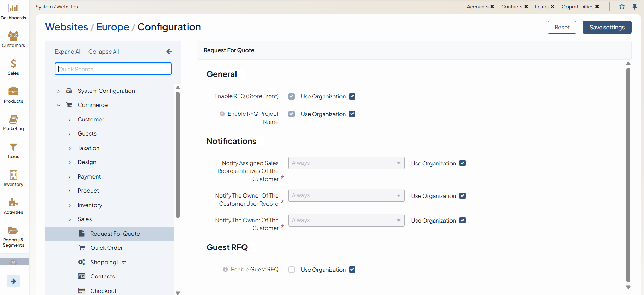Click the Reset button
Viewport: 644px width, 295px height.
click(x=562, y=27)
